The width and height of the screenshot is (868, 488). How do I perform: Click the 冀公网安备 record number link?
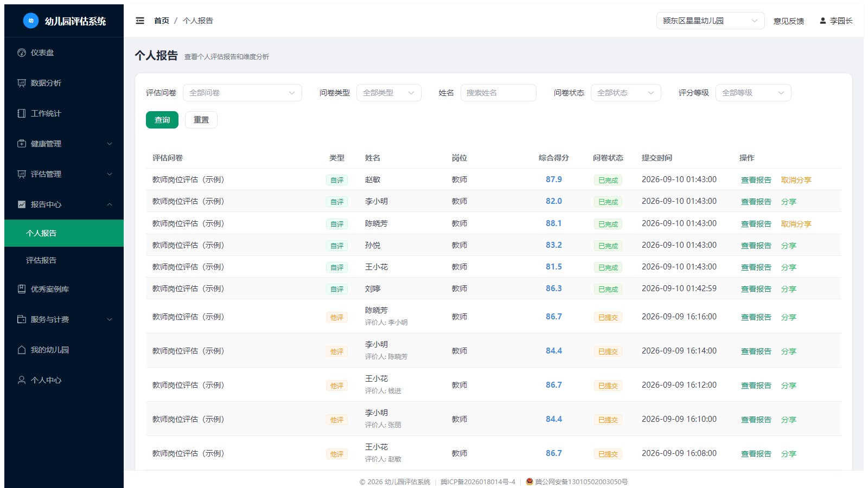(x=582, y=481)
